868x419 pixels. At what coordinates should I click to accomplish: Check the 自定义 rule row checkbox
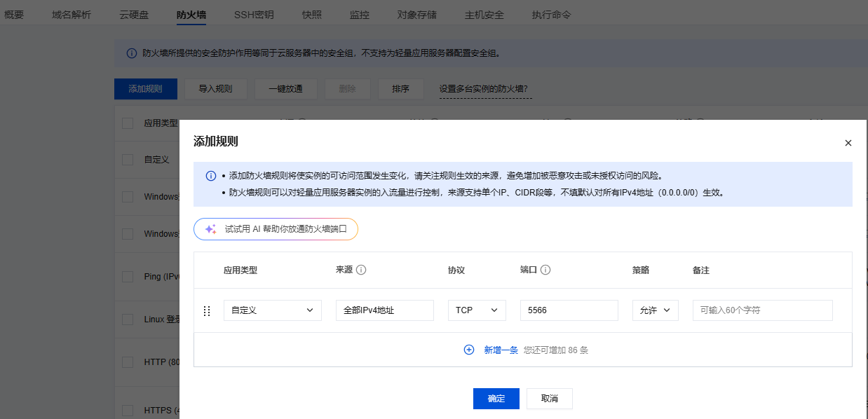point(128,160)
